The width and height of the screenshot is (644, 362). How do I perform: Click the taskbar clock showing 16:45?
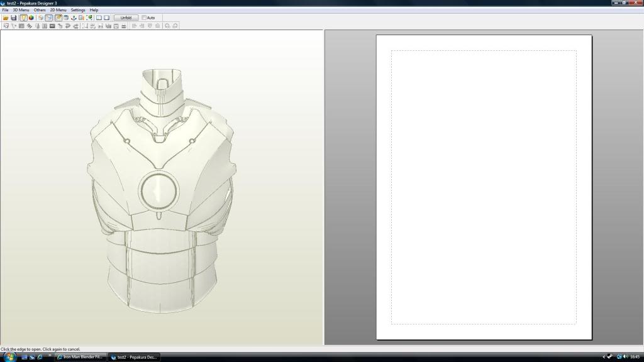(x=635, y=357)
